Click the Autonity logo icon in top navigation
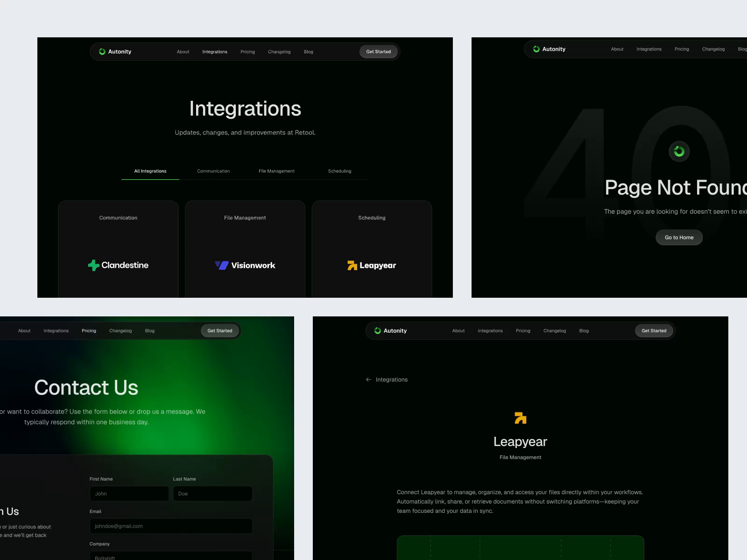Image resolution: width=747 pixels, height=560 pixels. tap(103, 51)
